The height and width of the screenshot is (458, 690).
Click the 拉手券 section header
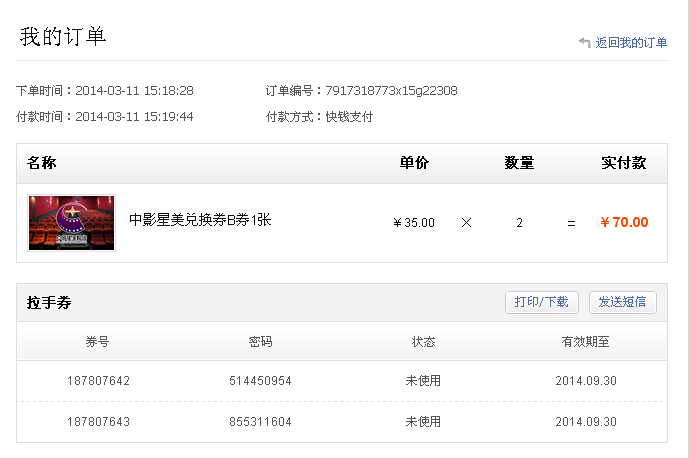click(49, 302)
